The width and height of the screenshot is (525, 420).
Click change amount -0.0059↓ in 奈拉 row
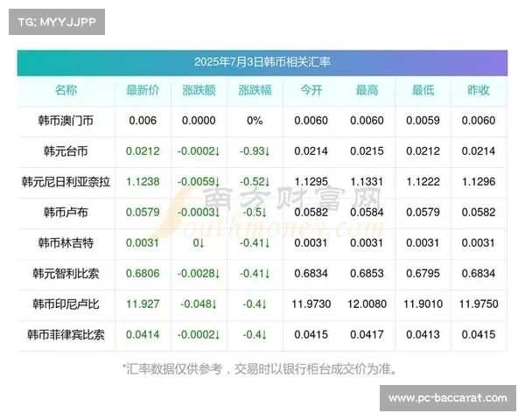coord(199,182)
